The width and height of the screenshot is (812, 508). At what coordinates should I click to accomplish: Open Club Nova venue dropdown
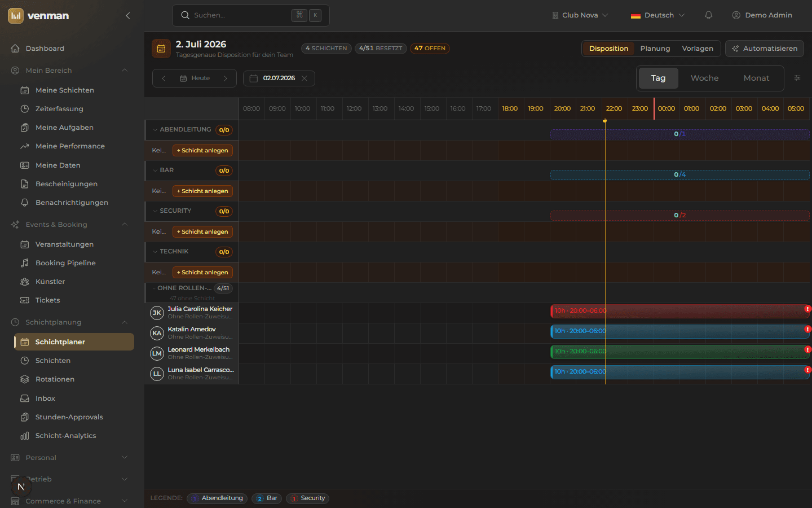[580, 15]
